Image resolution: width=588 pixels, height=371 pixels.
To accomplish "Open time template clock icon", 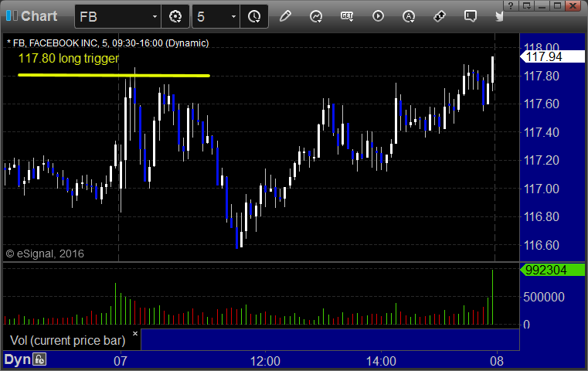I will click(254, 16).
